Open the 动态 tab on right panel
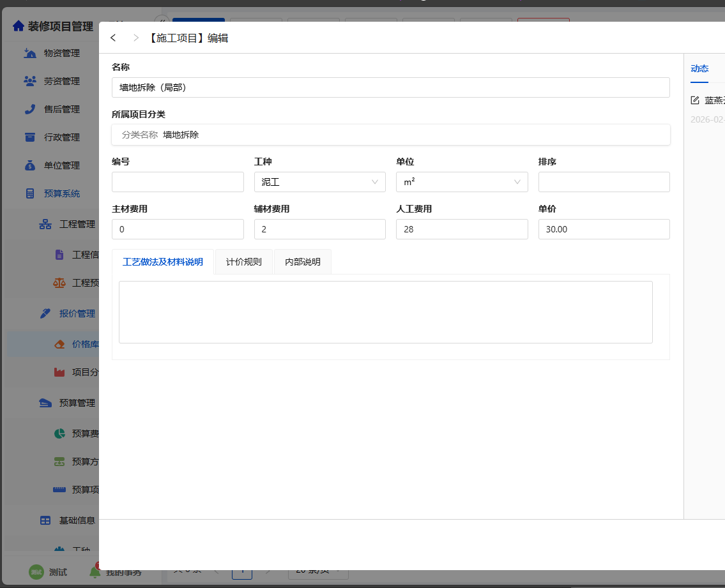725x588 pixels. [699, 69]
